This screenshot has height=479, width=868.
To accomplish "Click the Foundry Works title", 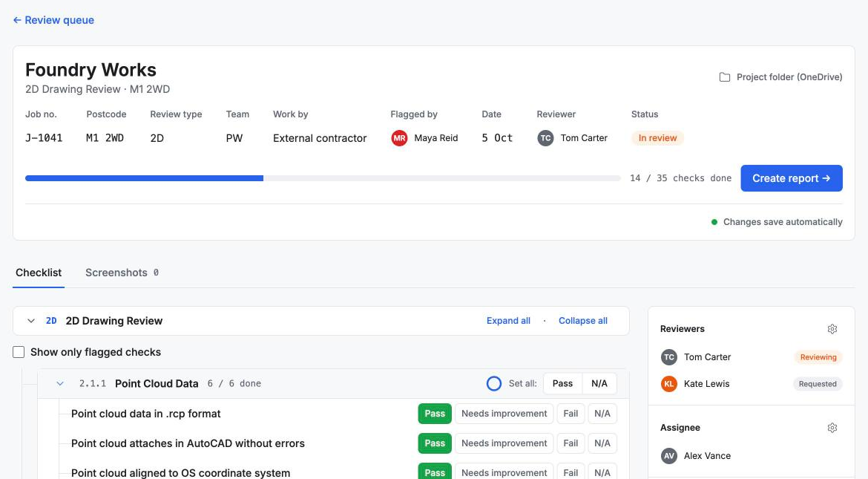I will [x=91, y=70].
